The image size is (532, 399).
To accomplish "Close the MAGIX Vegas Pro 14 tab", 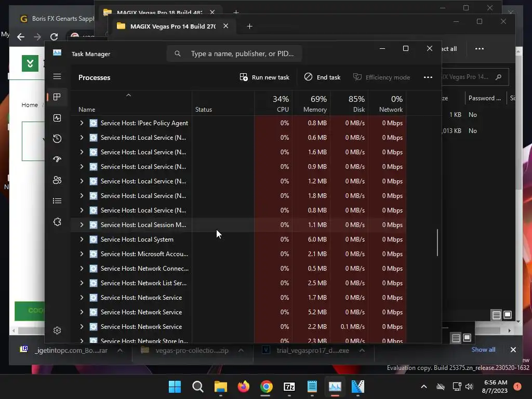I will (225, 26).
